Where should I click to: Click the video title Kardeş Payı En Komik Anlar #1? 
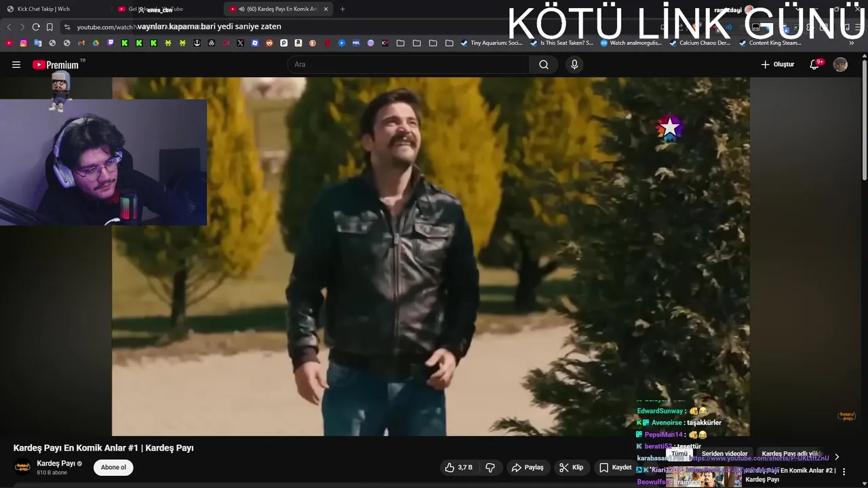click(x=104, y=448)
